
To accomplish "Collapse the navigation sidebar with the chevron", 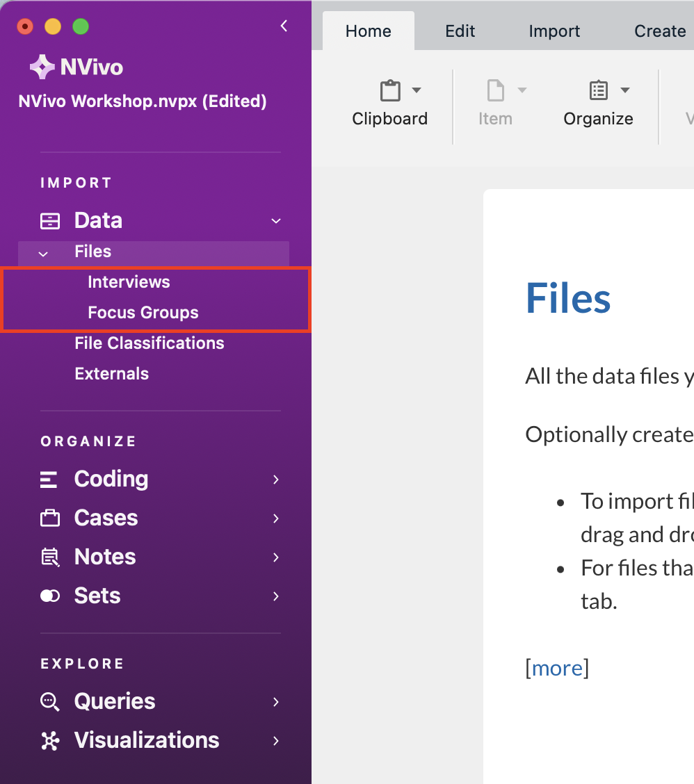I will pos(283,25).
